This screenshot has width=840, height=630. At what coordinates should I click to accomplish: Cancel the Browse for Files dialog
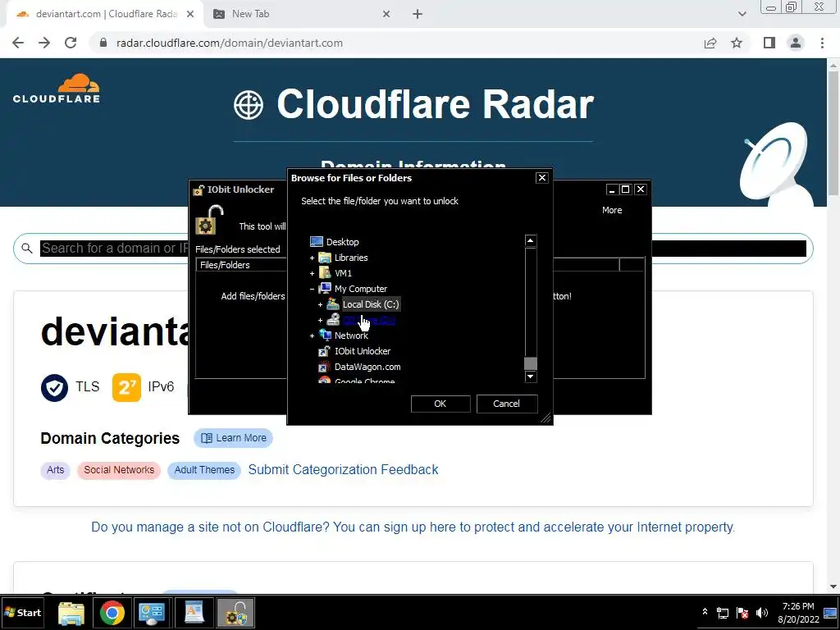[506, 404]
